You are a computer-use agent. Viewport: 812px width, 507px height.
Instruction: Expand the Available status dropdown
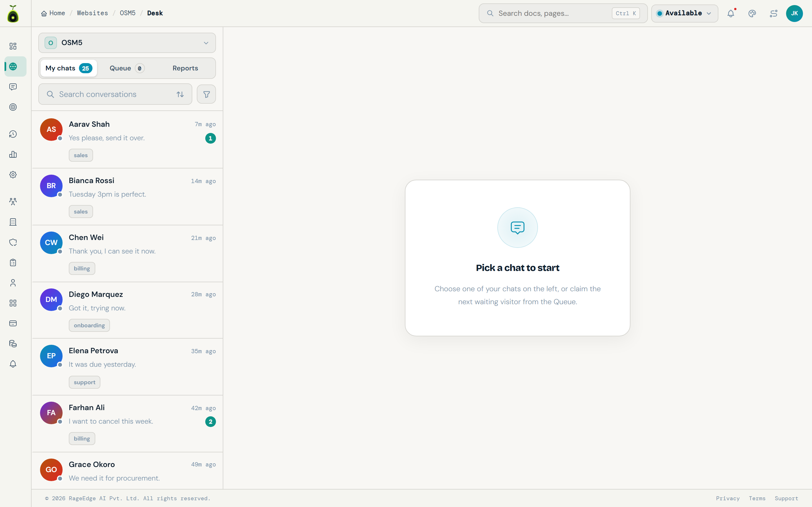[685, 14]
